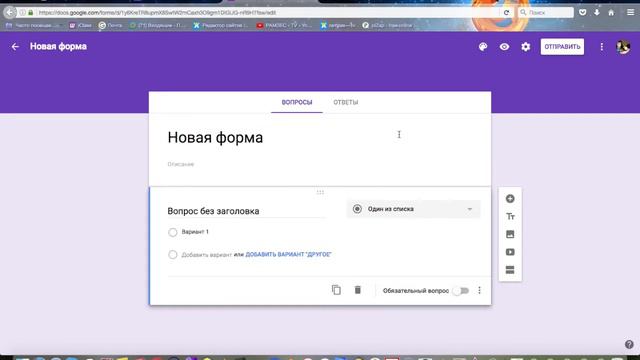Preview the form with the eye icon
This screenshot has width=640, height=360.
(504, 47)
